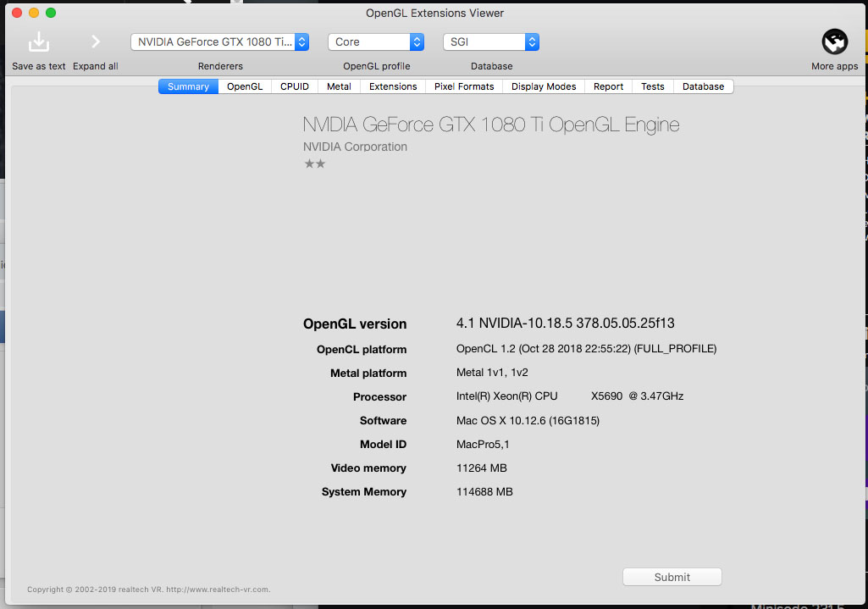
Task: Click the Metal platform value 'Metal 1v1, 1v2'
Action: pyautogui.click(x=492, y=373)
